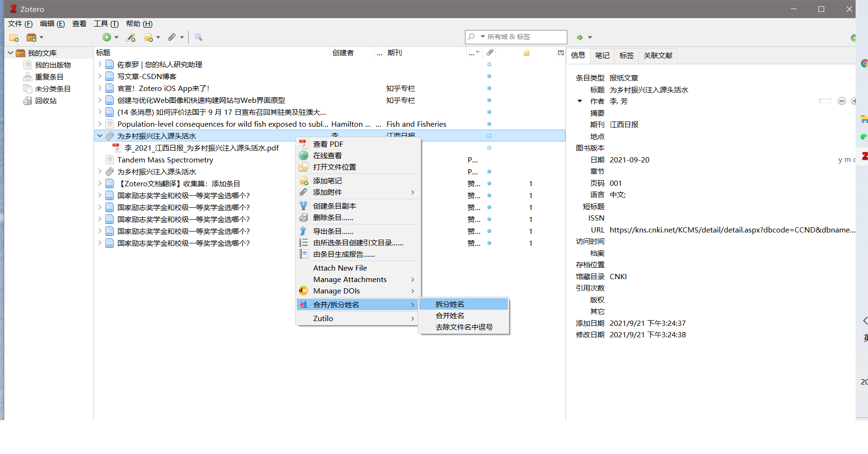Open the Zutilo submenu
Image resolution: width=868 pixels, height=454 pixels.
(358, 318)
